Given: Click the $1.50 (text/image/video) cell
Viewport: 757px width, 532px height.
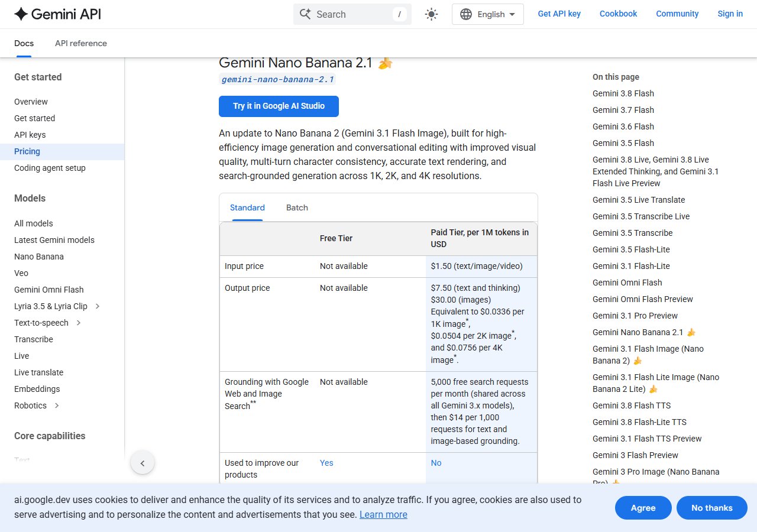Looking at the screenshot, I should click(x=481, y=266).
